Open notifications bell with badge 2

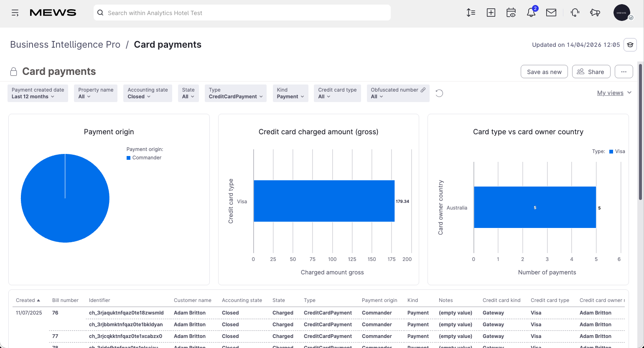(531, 13)
